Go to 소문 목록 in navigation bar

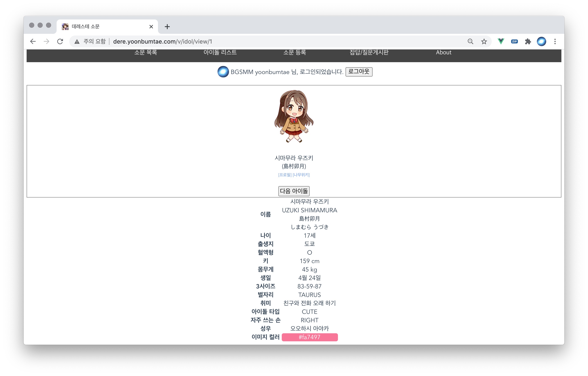146,52
